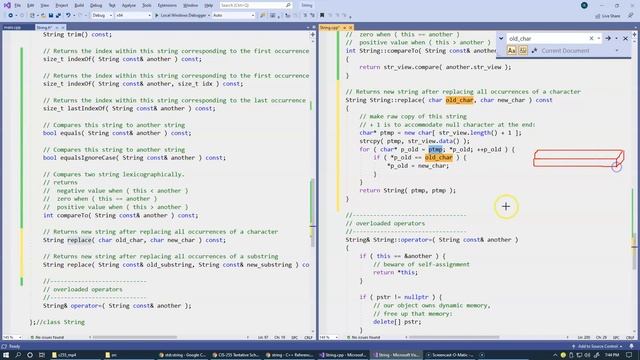Open the Find Next options dropdown
This screenshot has height=360, width=640.
click(616, 38)
